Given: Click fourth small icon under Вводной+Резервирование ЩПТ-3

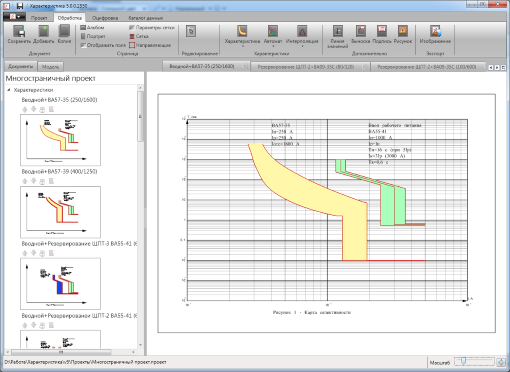Looking at the screenshot, I should [51, 253].
